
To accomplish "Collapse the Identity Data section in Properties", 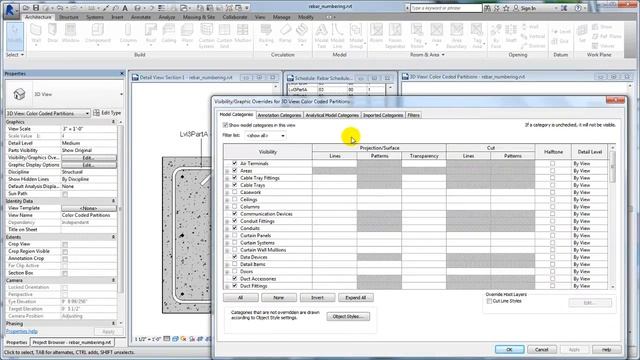I will tap(113, 201).
